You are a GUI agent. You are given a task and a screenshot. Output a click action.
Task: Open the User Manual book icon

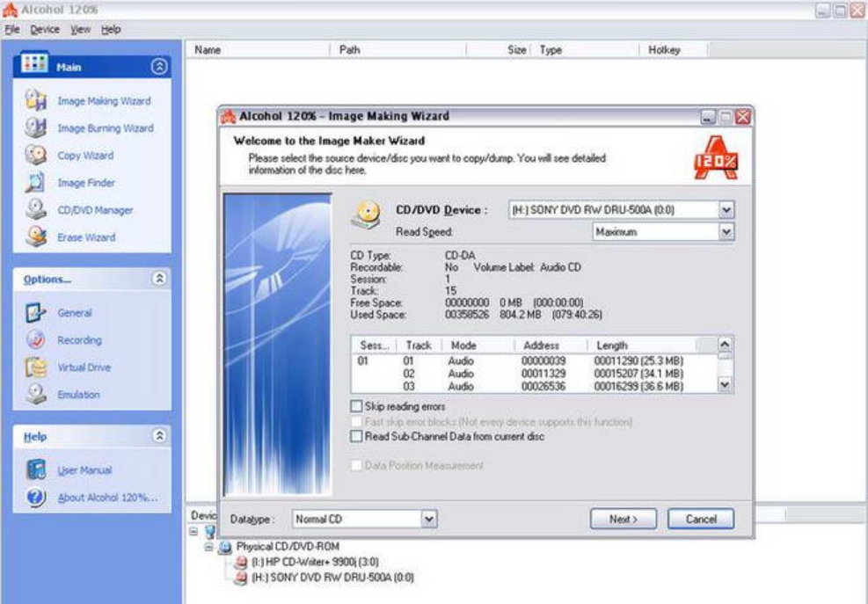click(35, 469)
